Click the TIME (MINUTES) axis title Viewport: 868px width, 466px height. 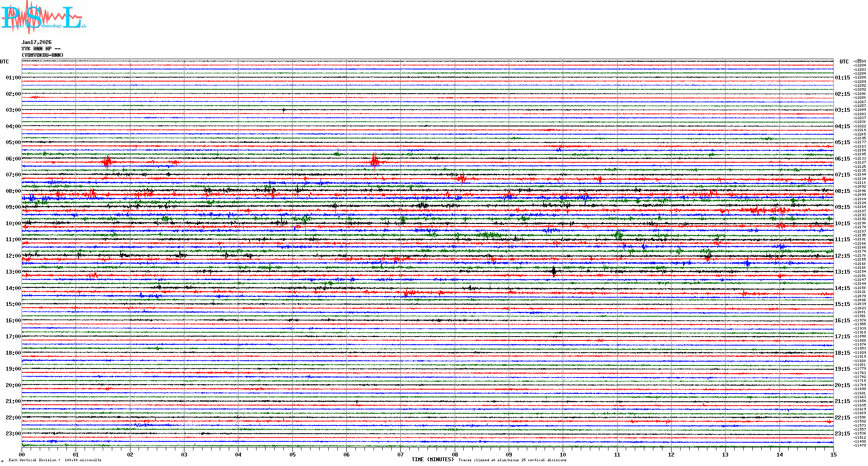(x=433, y=460)
